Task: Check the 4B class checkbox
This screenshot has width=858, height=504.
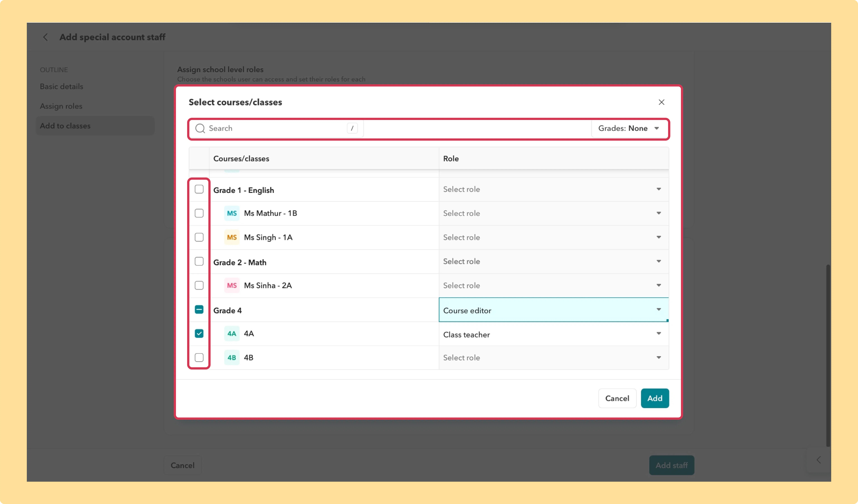Action: 199,358
